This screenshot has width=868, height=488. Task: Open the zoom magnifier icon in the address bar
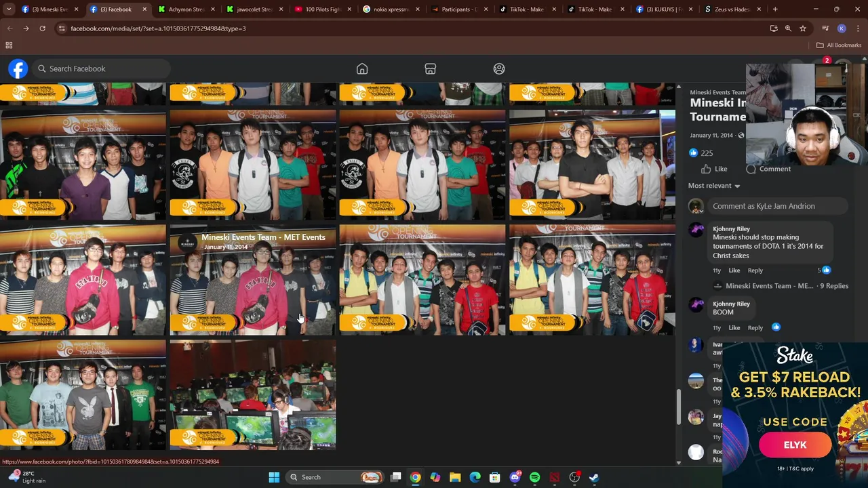pyautogui.click(x=788, y=28)
